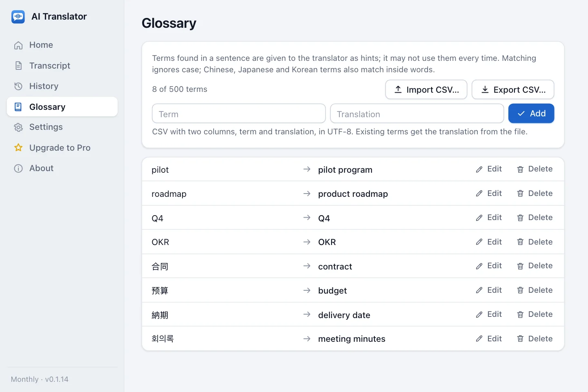Viewport: 588px width, 392px height.
Task: Click trash icon in the OKR row
Action: (520, 242)
